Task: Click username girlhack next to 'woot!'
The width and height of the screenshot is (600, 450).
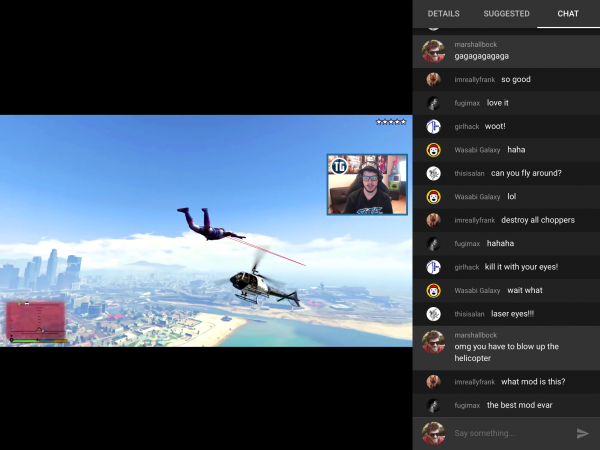Action: tap(466, 127)
